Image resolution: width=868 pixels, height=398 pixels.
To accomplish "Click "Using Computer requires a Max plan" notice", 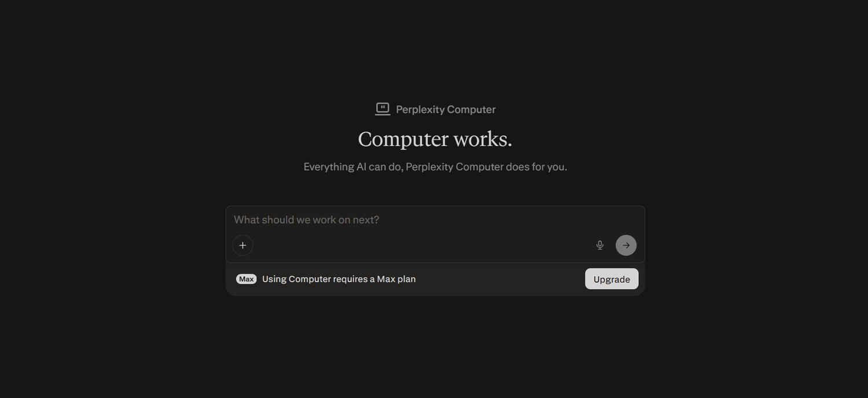I will click(x=339, y=279).
